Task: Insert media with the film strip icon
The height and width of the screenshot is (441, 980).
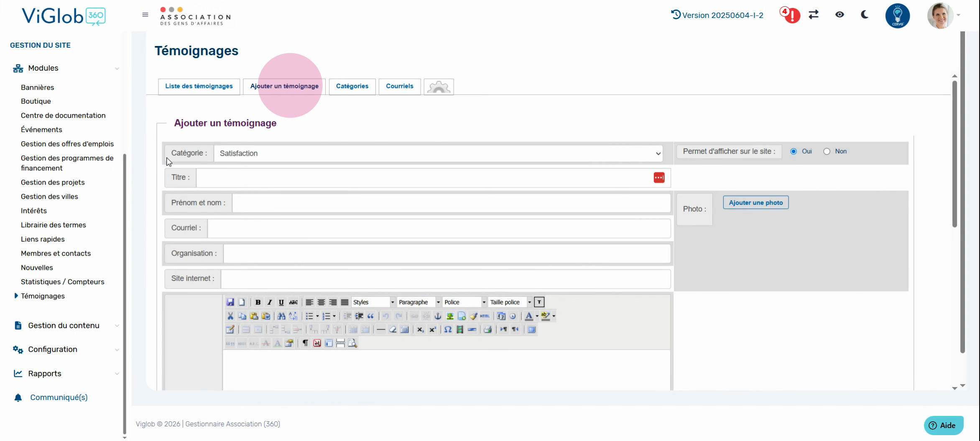Action: click(x=460, y=330)
